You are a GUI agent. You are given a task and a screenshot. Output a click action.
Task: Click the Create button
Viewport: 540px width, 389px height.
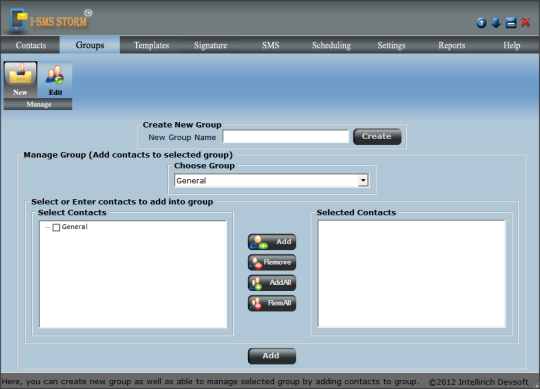point(377,136)
